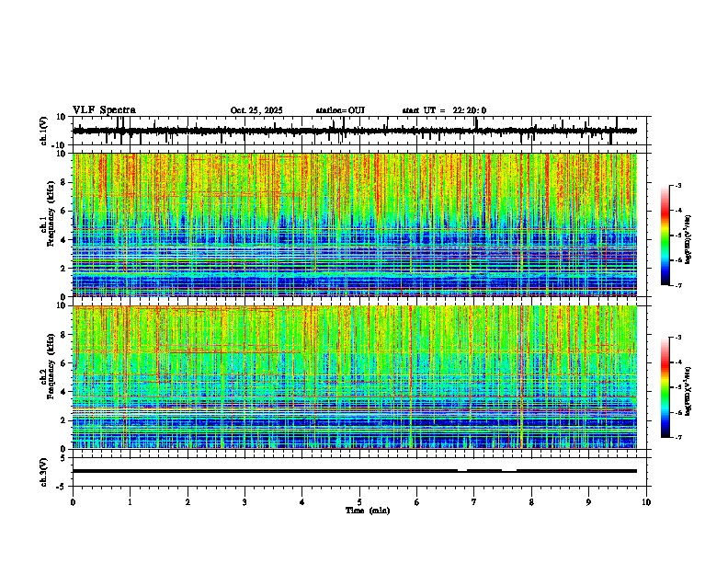The image size is (728, 563).
Task: Click time axis tick label '9'
Action: pos(588,502)
